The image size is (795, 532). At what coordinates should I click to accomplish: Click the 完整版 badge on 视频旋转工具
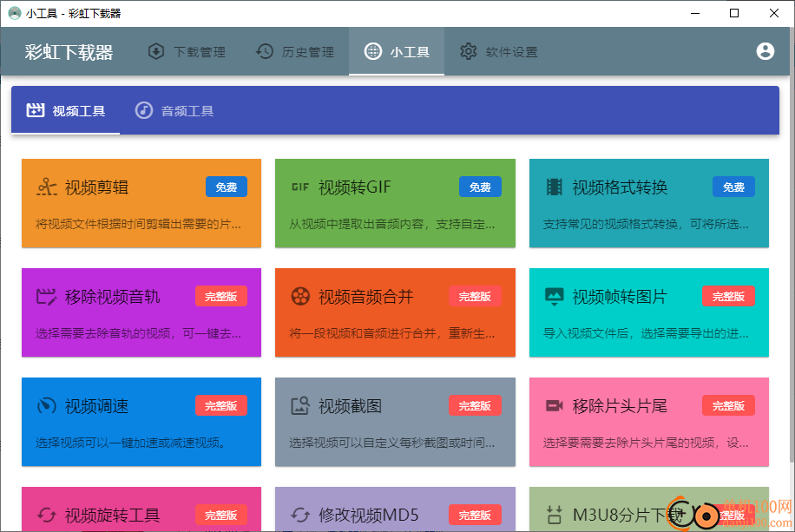click(221, 516)
